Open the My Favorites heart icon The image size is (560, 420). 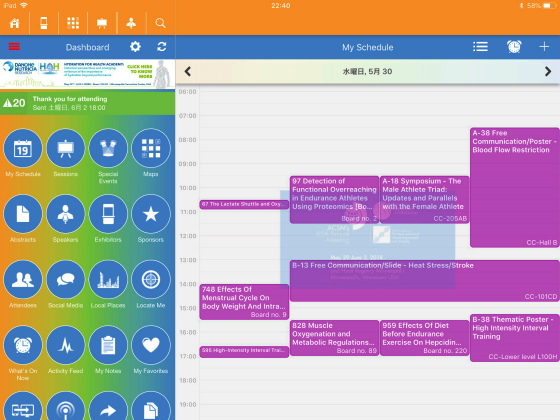(x=151, y=345)
